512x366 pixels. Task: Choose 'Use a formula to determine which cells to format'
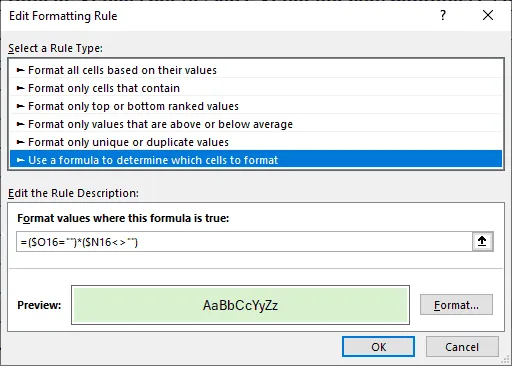click(256, 160)
